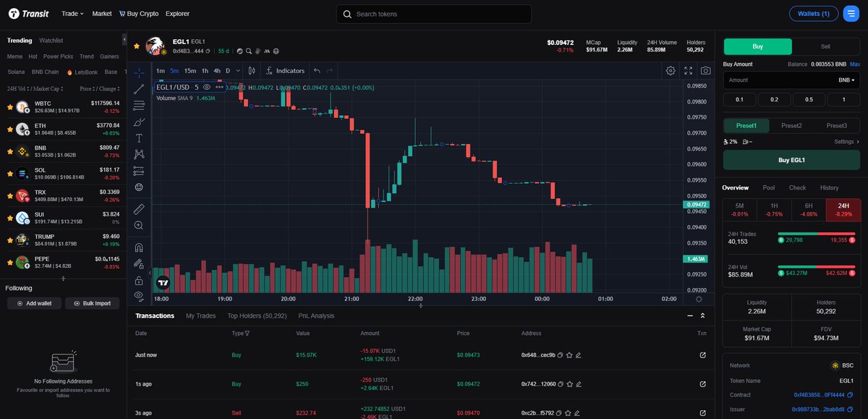Toggle stay in drawing mode

[139, 263]
